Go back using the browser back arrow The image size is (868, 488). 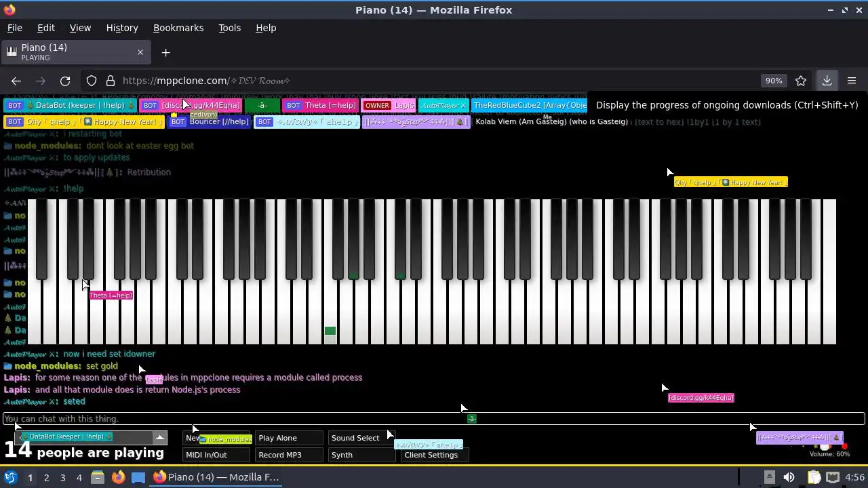click(16, 81)
